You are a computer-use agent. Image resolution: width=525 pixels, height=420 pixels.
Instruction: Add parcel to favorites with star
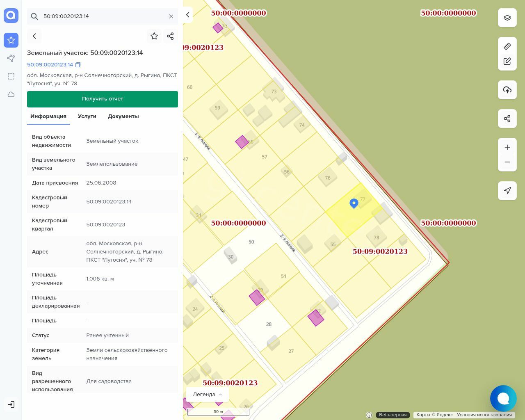point(154,36)
